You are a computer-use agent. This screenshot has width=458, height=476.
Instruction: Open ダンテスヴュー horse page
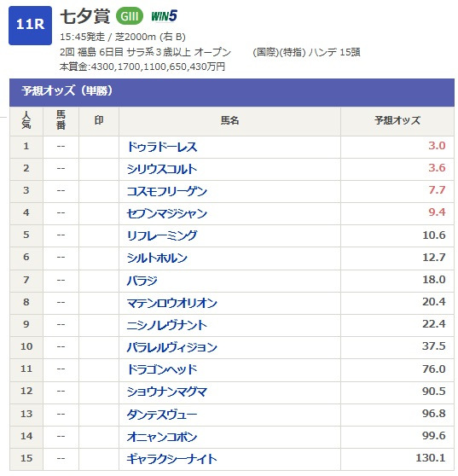[x=162, y=414]
